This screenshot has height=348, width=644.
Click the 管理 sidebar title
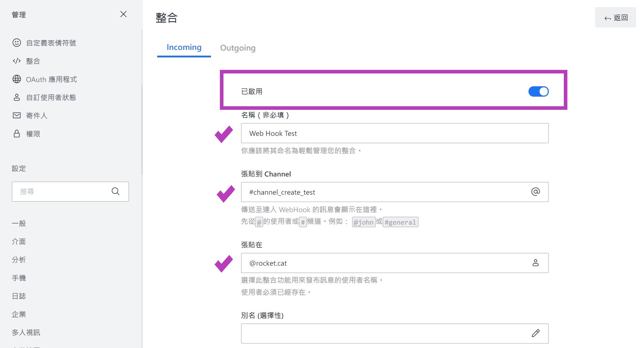(x=19, y=15)
